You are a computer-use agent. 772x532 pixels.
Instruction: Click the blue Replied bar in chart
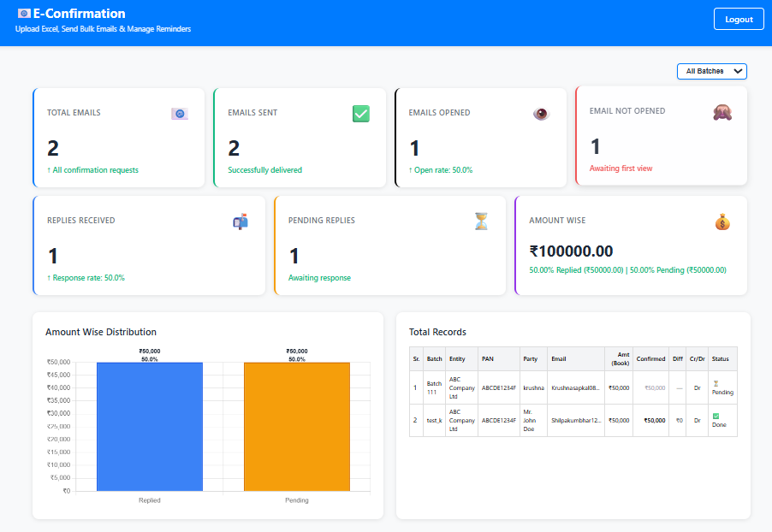[150, 426]
